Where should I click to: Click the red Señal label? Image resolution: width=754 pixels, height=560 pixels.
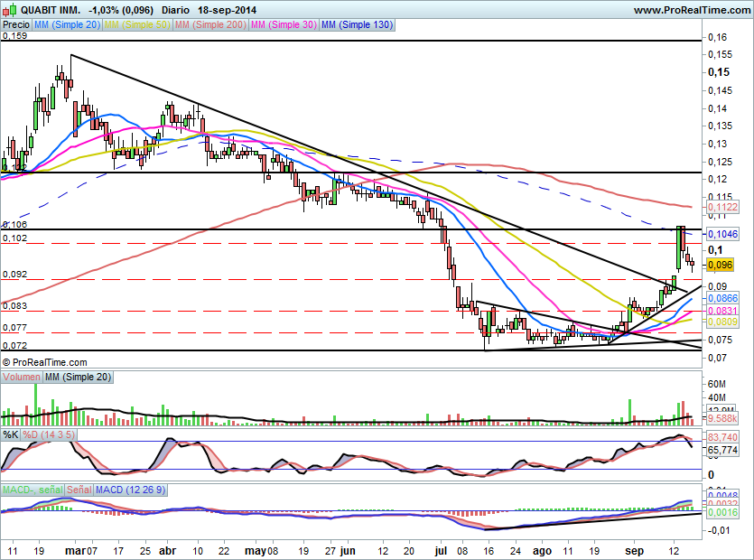pos(79,489)
